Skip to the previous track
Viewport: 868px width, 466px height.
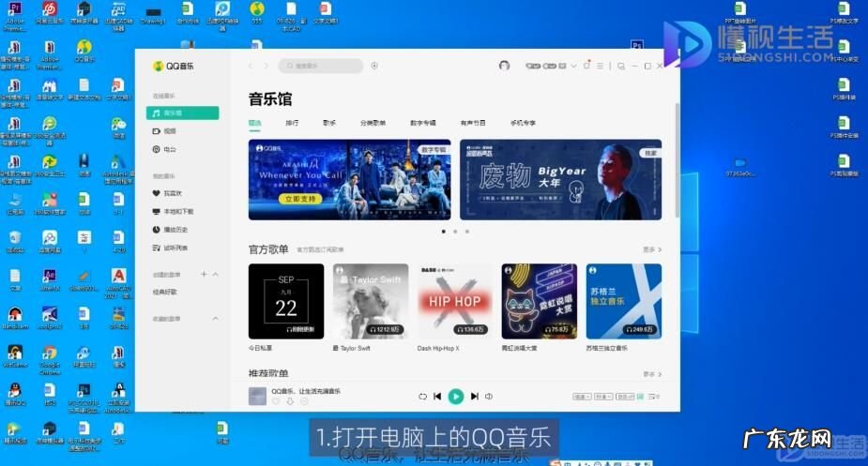(x=437, y=397)
